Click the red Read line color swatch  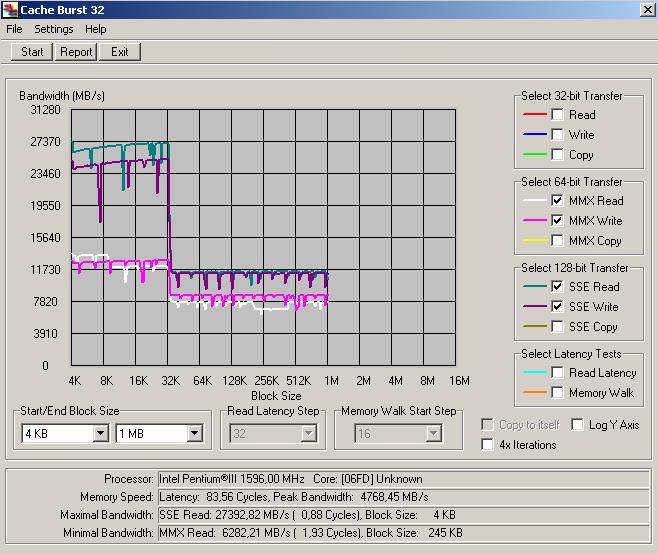535,114
